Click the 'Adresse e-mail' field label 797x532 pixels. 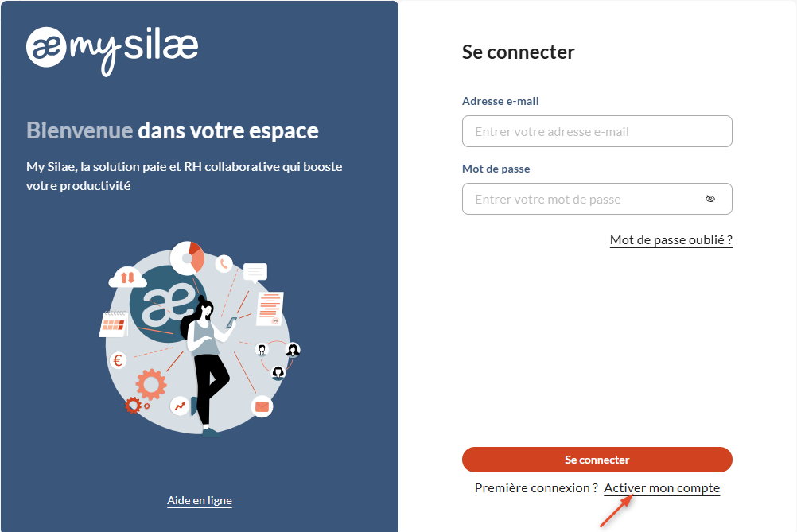click(500, 101)
